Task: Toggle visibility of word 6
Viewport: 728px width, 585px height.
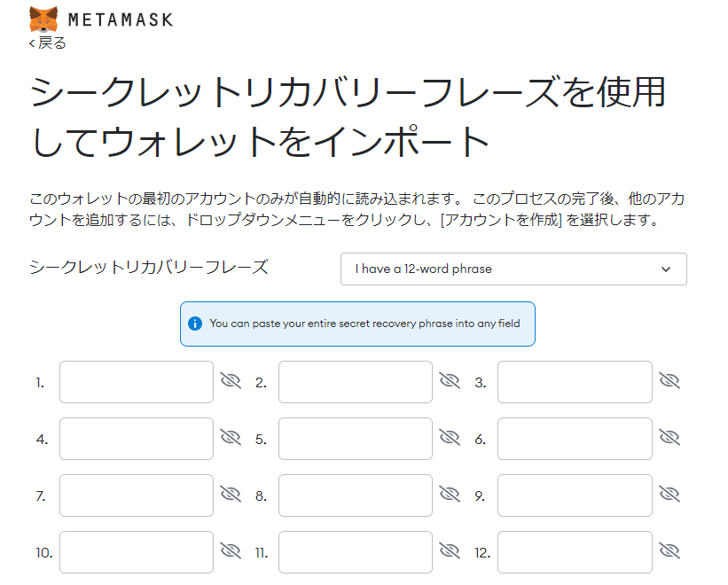Action: click(x=669, y=437)
